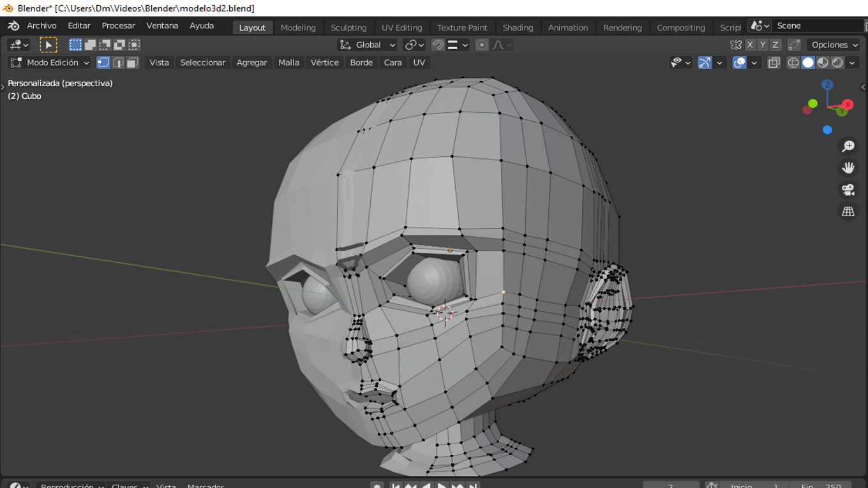Open the Seleccionar menu
868x488 pixels.
203,63
